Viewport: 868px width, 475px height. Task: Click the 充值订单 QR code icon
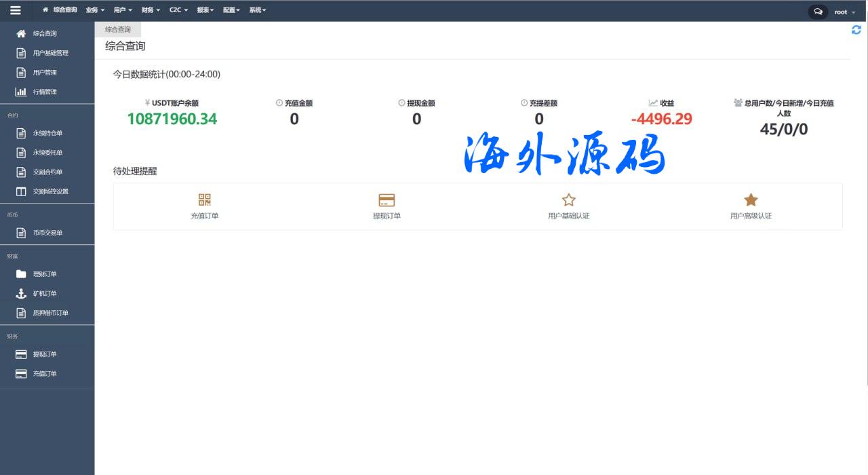[205, 199]
